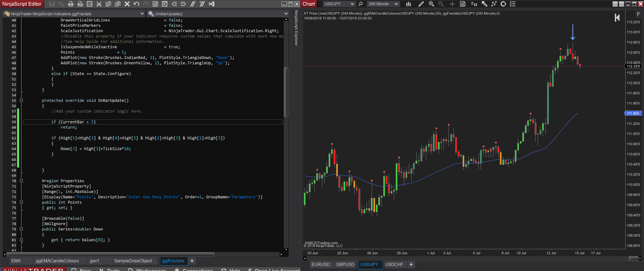This screenshot has width=644, height=271.
Task: Collapse the Points property at line 74
Action: tap(21, 202)
